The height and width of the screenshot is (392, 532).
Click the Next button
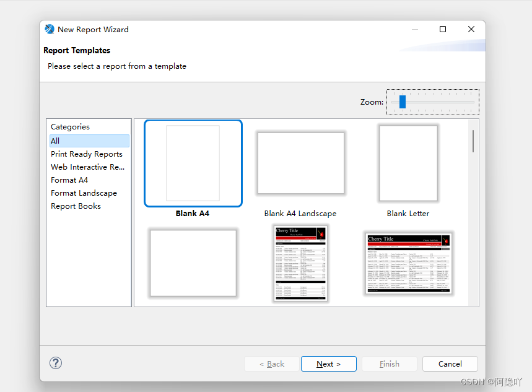point(328,364)
